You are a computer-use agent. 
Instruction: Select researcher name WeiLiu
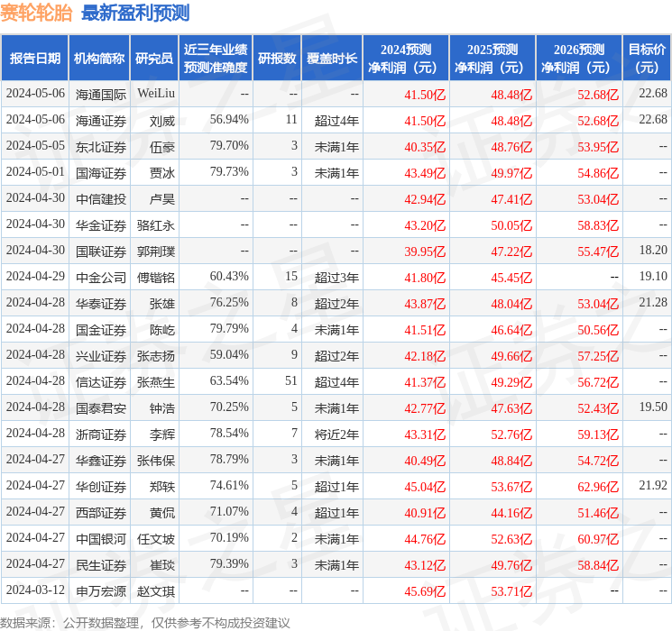(156, 94)
